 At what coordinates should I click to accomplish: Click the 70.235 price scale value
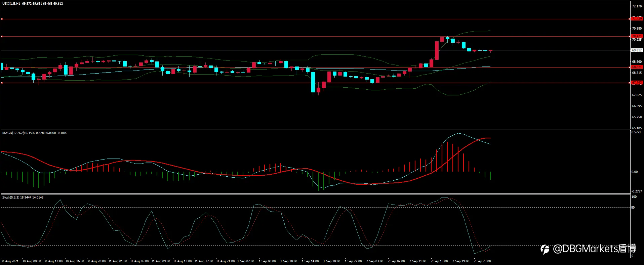637,40
